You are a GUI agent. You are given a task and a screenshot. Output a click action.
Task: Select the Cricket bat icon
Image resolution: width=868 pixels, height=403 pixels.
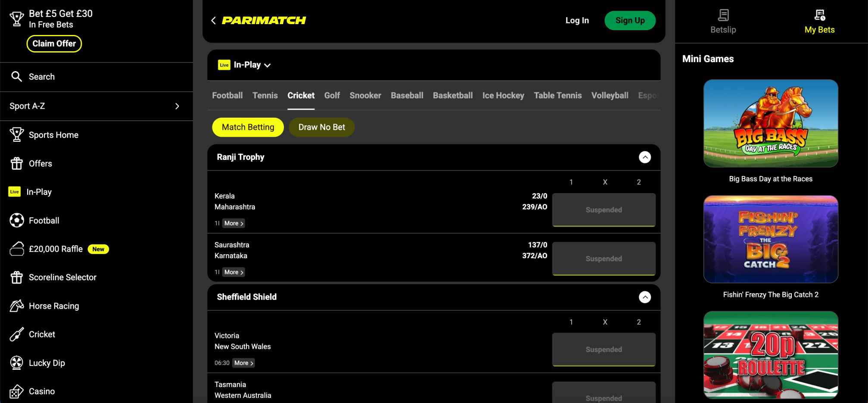click(16, 334)
